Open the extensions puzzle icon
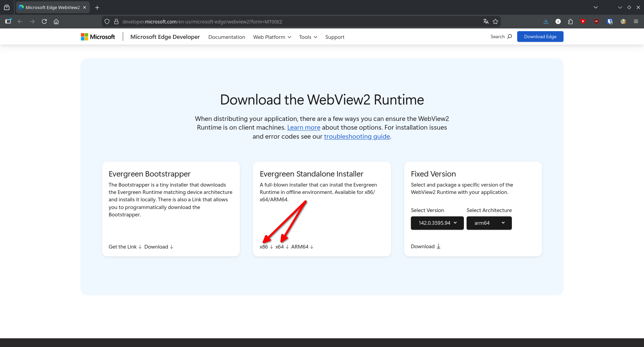Viewport: 644px width, 347px height. [x=570, y=21]
